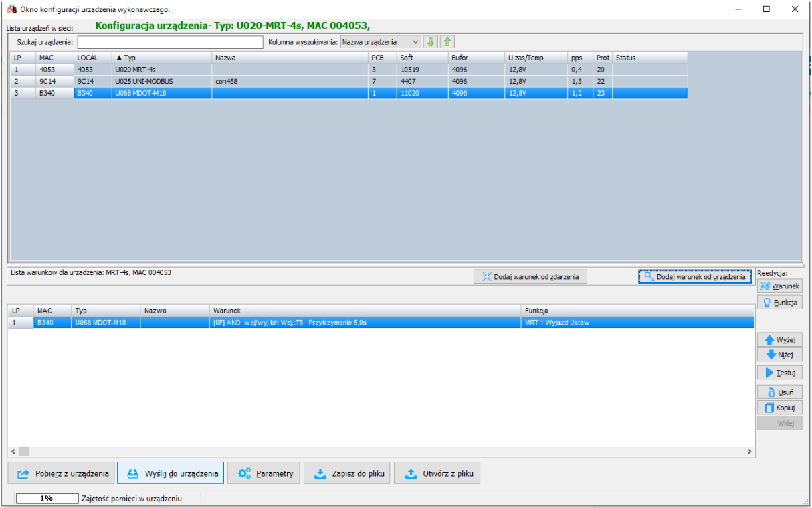Close the configuration window
The width and height of the screenshot is (812, 508).
point(795,9)
